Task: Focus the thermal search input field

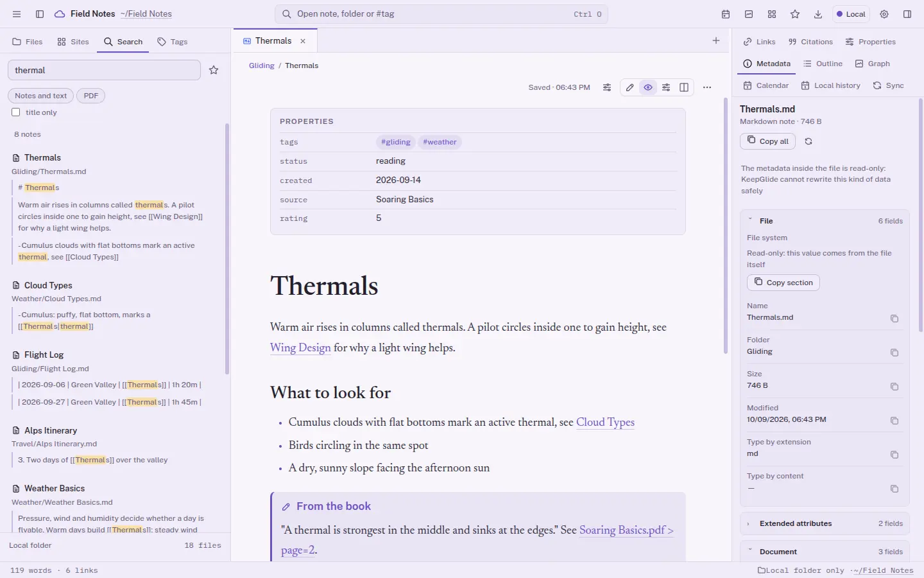Action: [x=104, y=70]
